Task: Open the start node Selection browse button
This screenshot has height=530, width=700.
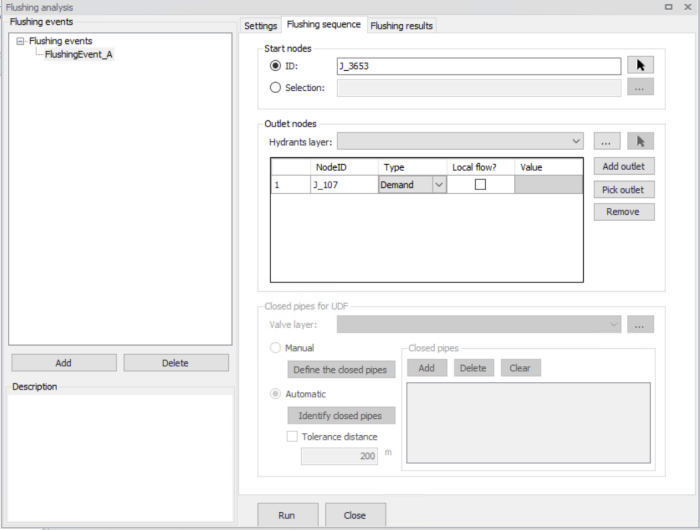Action: (640, 87)
